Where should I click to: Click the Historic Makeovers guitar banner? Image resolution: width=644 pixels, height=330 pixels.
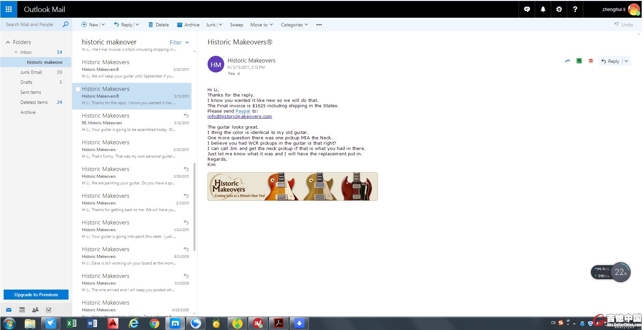click(x=293, y=186)
